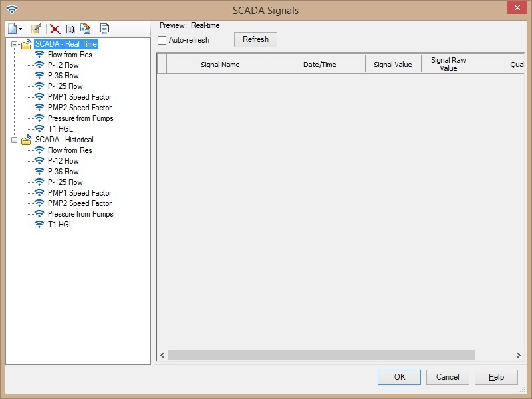532x399 pixels.
Task: Select P-36 Flow under Real Time
Action: 63,76
